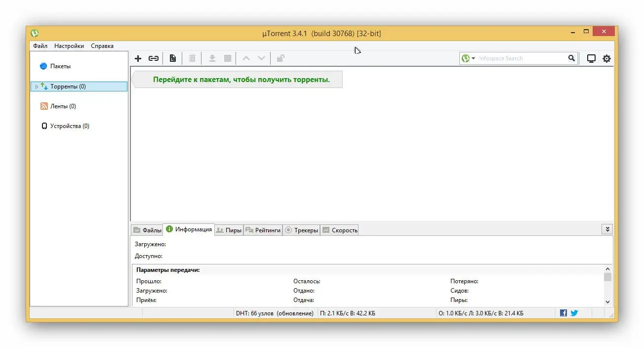The width and height of the screenshot is (644, 348).
Task: Maximize the µTorrent window
Action: click(586, 32)
